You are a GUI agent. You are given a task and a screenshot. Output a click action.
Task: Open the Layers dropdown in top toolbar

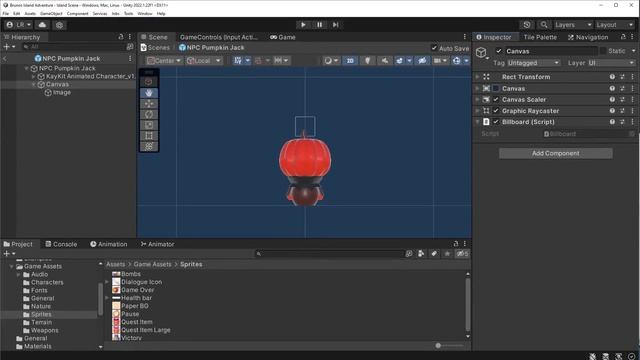pyautogui.click(x=573, y=25)
